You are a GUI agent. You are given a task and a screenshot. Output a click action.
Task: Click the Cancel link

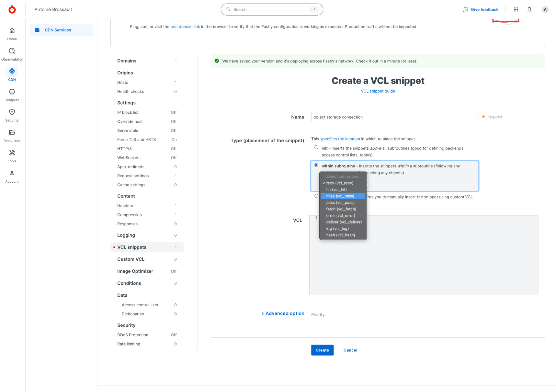click(x=350, y=350)
